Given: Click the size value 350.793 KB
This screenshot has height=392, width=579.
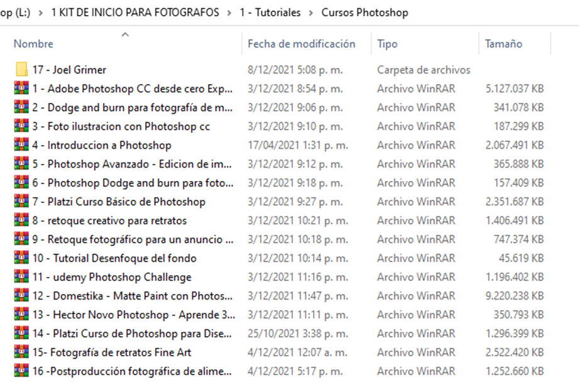Looking at the screenshot, I should [519, 315].
